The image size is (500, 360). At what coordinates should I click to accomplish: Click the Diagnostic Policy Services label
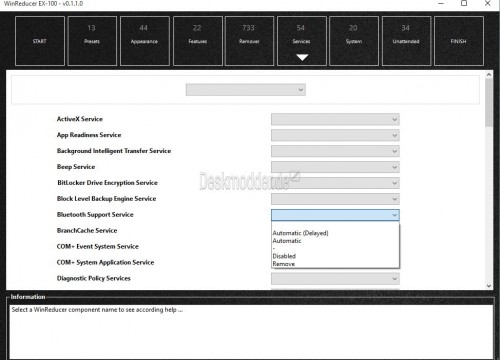(x=94, y=278)
